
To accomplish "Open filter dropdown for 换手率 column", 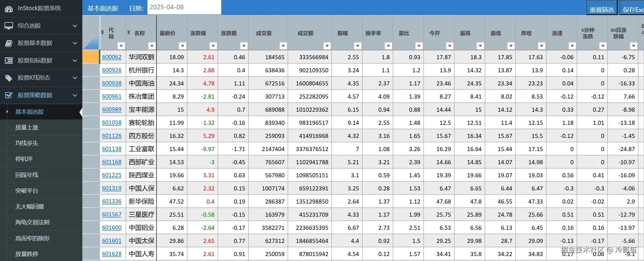I will [388, 46].
